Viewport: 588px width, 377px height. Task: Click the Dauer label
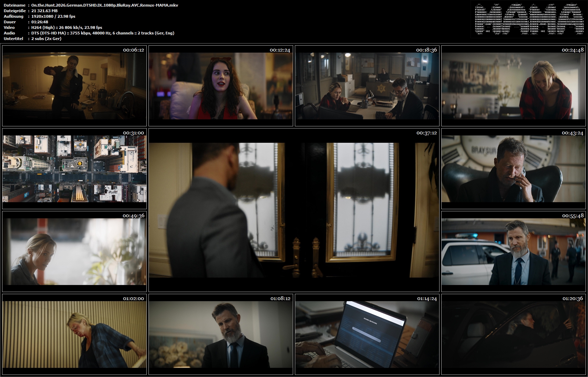9,22
